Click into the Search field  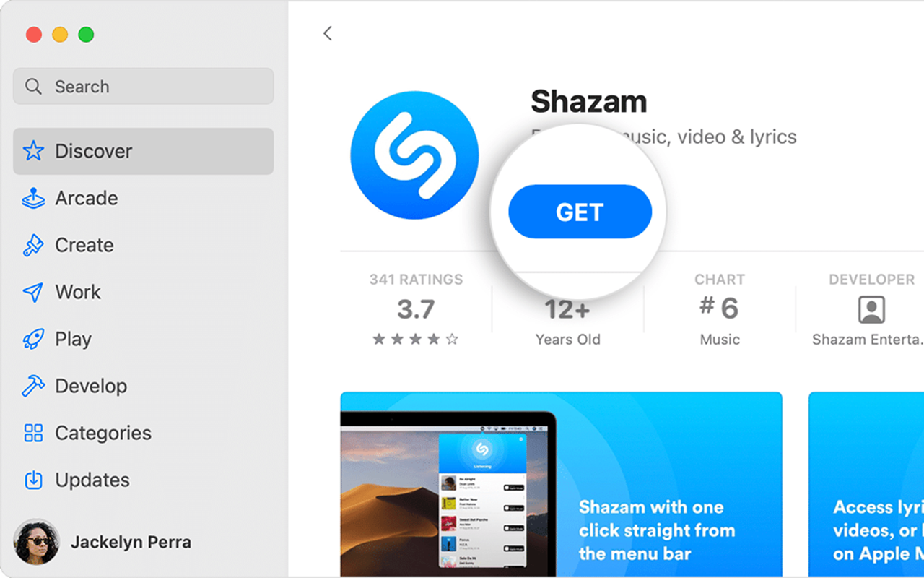pos(143,87)
